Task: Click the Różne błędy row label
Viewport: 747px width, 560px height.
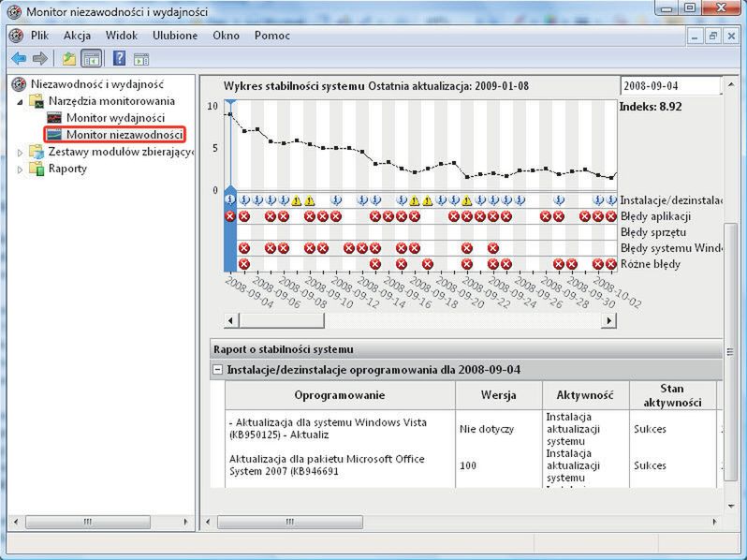Action: click(651, 264)
